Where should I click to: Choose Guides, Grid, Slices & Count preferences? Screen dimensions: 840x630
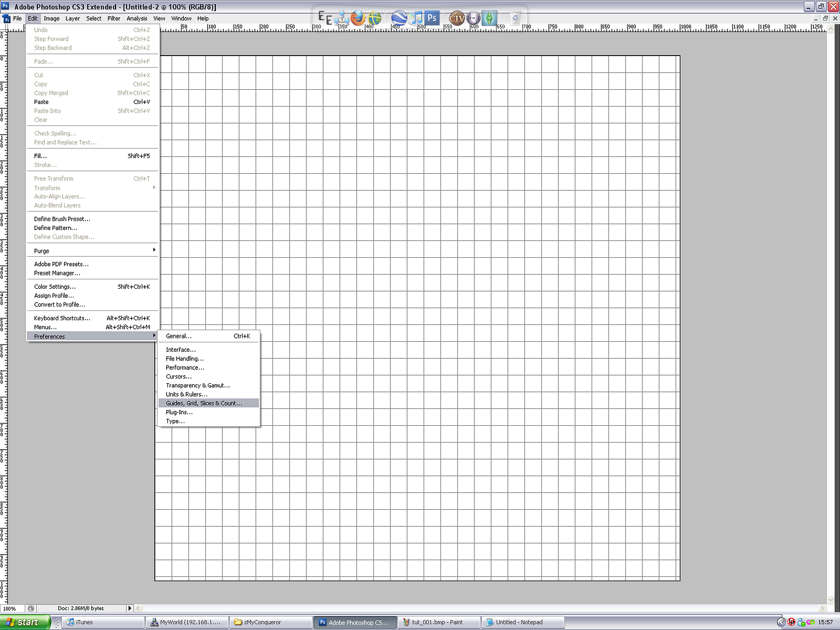pos(209,403)
